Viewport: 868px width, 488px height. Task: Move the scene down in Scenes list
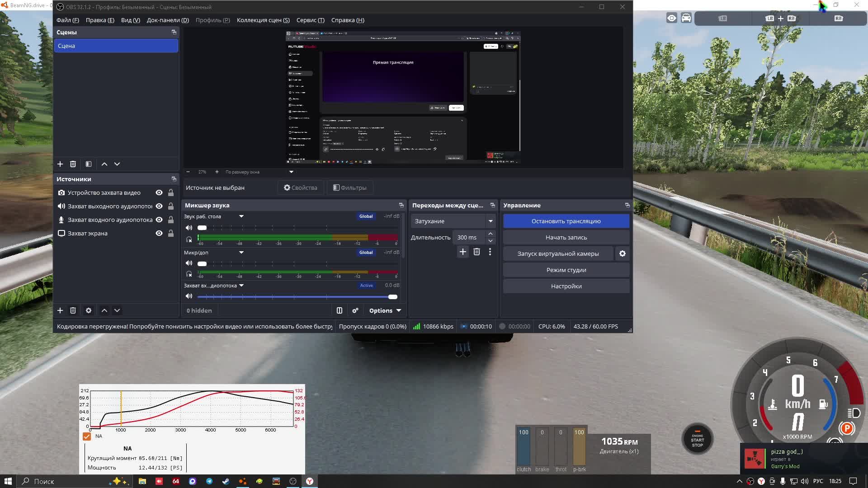click(117, 164)
